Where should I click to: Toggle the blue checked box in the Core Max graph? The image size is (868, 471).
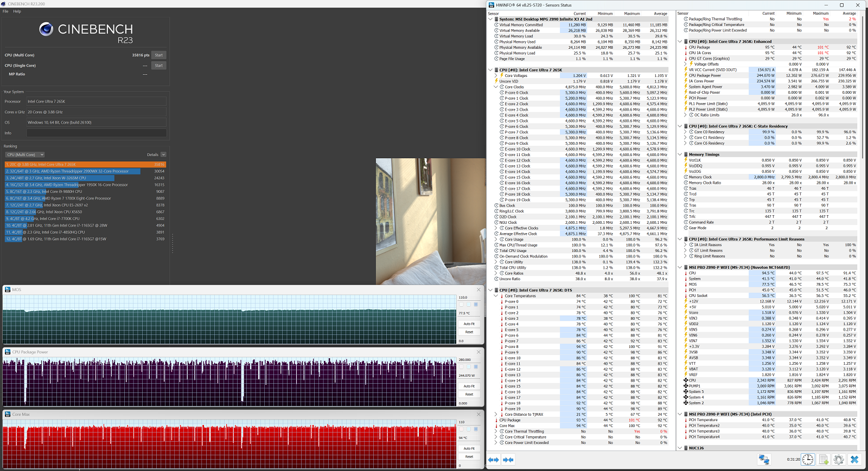click(476, 429)
